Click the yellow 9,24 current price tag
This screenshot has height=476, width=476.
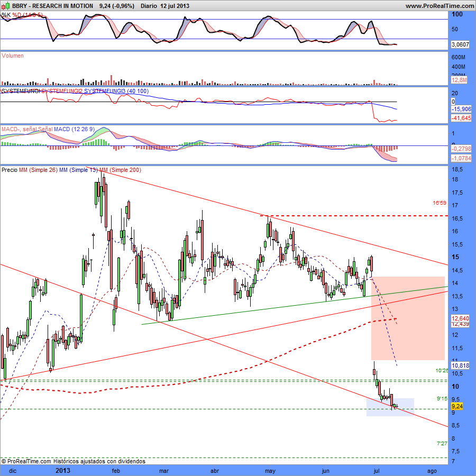pyautogui.click(x=457, y=406)
